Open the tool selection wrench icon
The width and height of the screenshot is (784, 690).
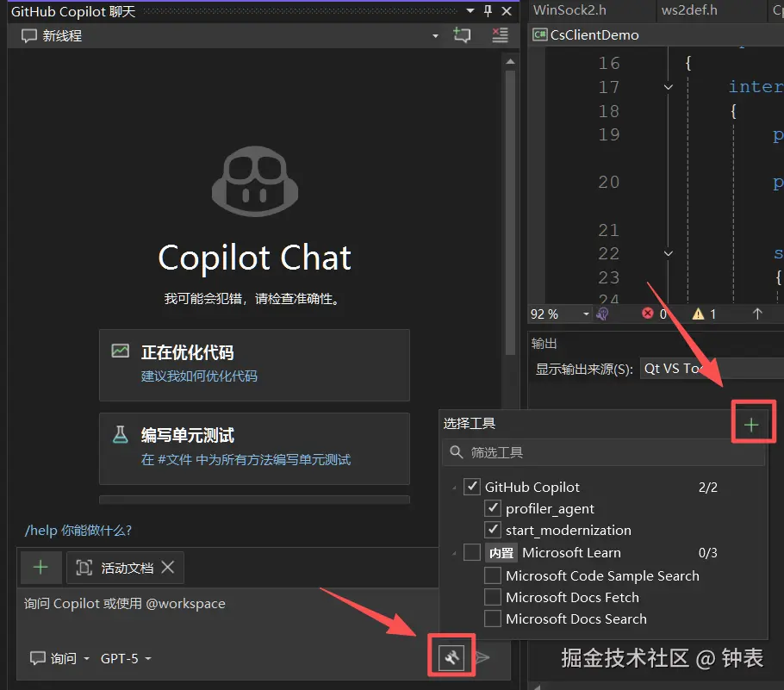(x=451, y=657)
